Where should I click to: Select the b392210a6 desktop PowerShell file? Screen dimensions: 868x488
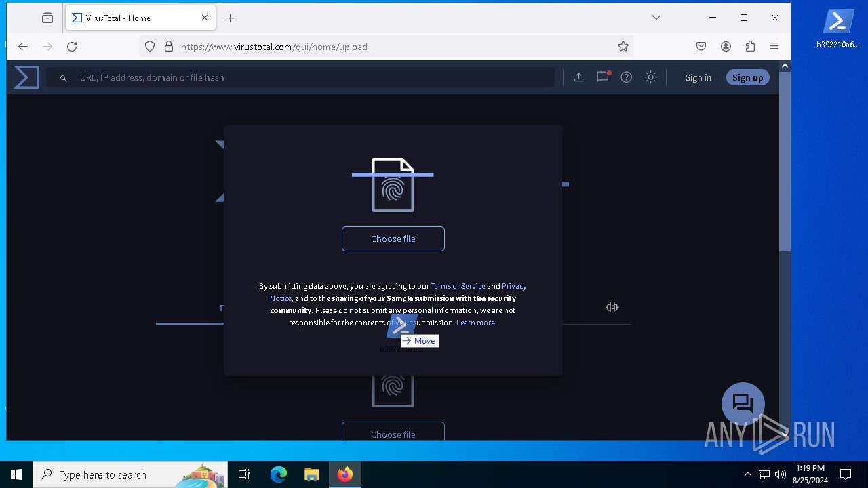pos(838,29)
